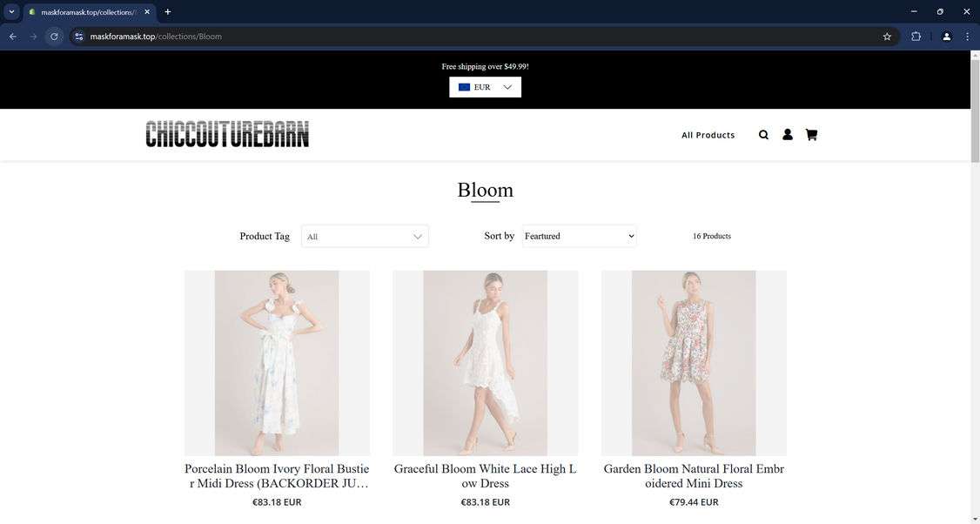Click the Garden Bloom mini dress image

pyautogui.click(x=694, y=363)
